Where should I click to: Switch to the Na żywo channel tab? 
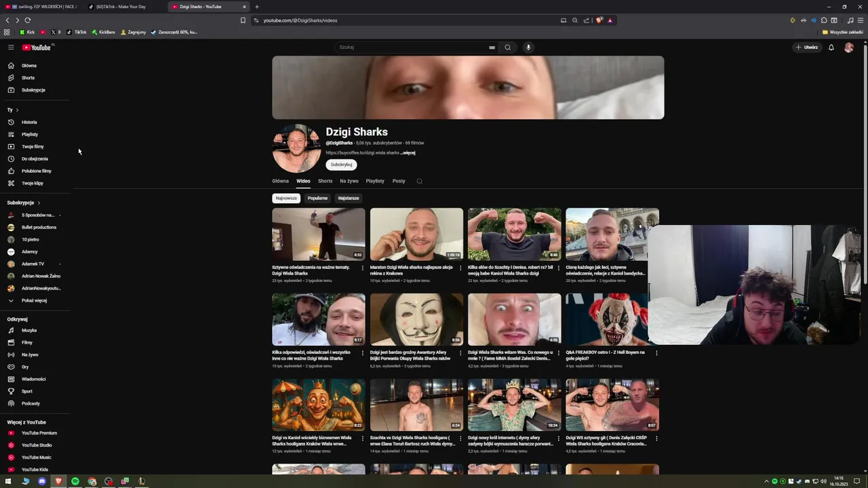pos(349,181)
